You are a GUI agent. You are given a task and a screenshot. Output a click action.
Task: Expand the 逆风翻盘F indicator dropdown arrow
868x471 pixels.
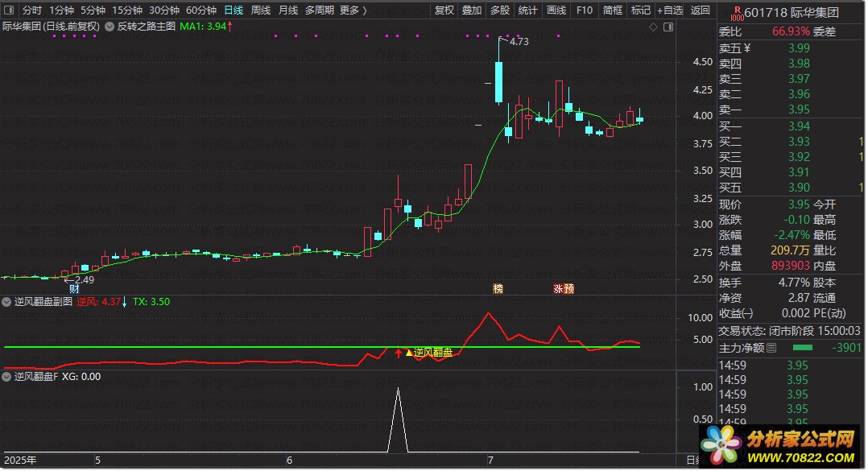(6, 376)
